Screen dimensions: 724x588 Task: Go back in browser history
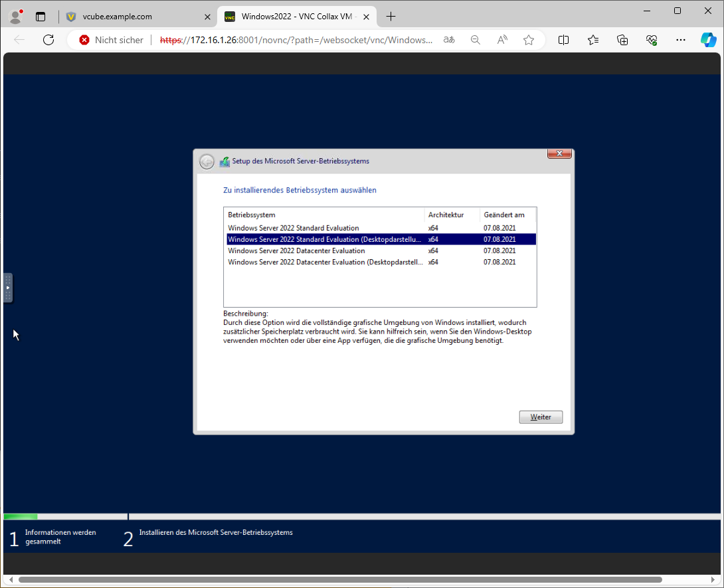tap(19, 40)
